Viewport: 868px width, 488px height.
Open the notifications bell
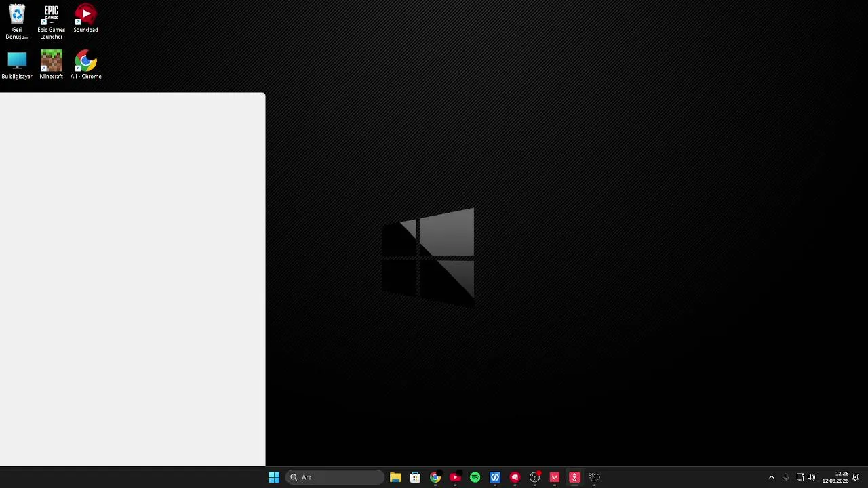856,477
